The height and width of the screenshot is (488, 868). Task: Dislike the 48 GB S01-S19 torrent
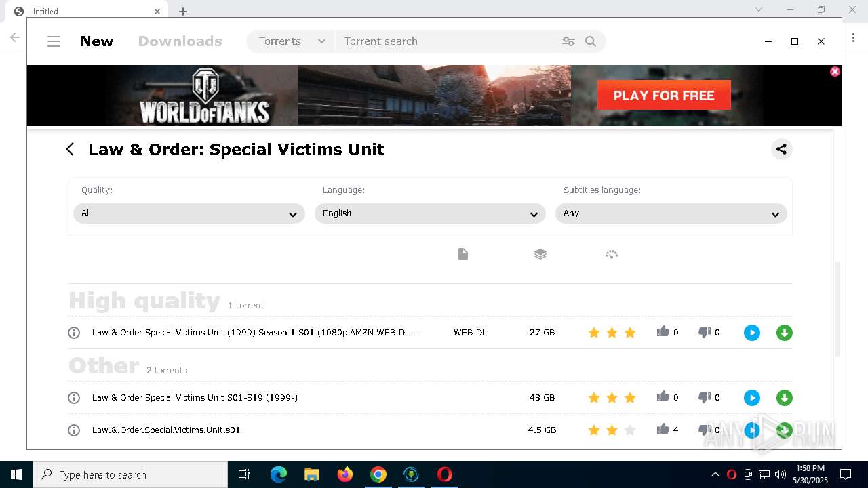coord(705,397)
